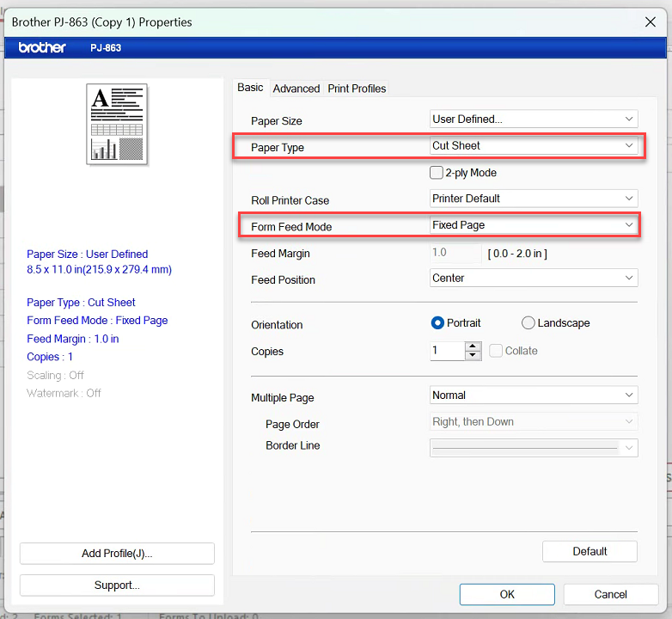Expand the Roll Printer Case dropdown
The width and height of the screenshot is (672, 619).
coord(533,199)
